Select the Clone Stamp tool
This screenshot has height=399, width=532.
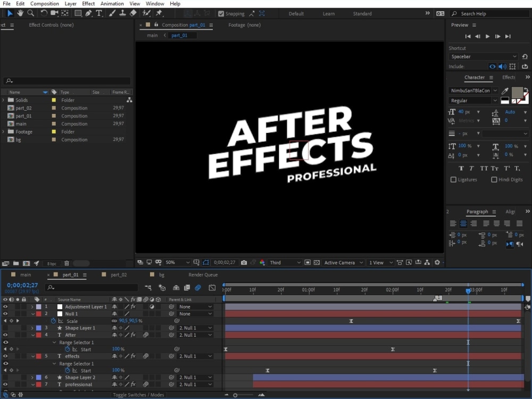[122, 13]
